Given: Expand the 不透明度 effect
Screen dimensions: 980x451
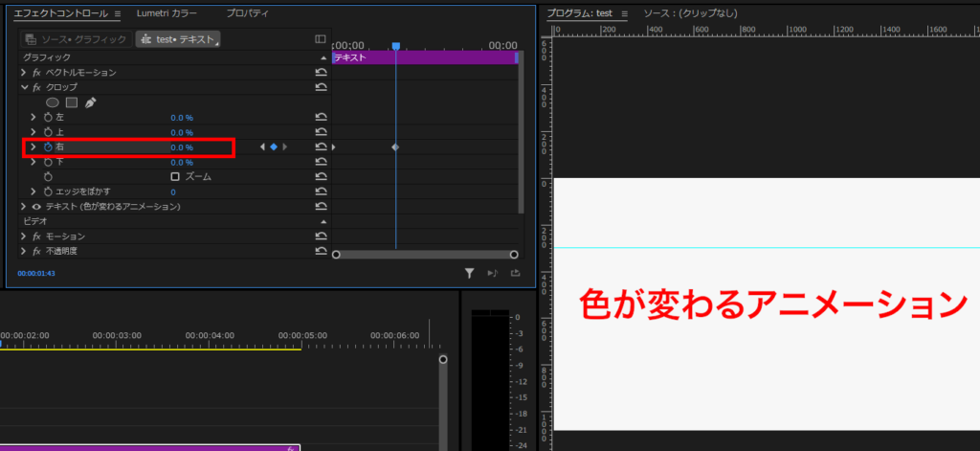Looking at the screenshot, I should 24,251.
